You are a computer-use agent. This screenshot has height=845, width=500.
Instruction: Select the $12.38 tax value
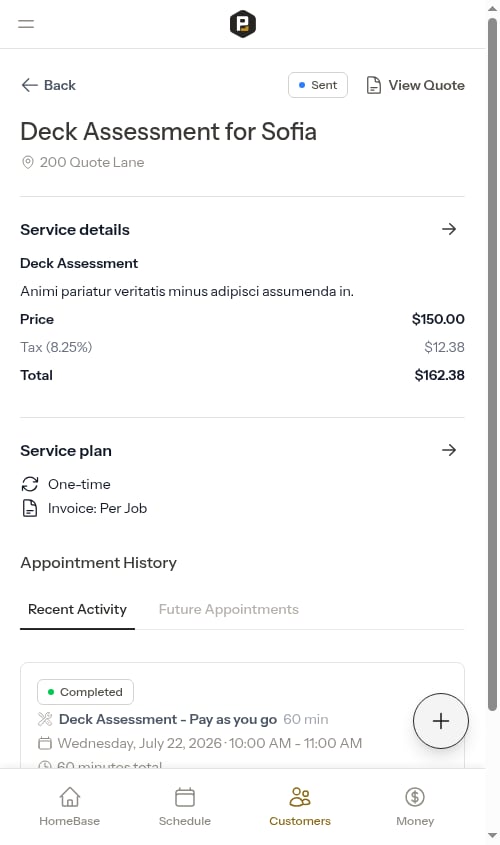(x=444, y=347)
